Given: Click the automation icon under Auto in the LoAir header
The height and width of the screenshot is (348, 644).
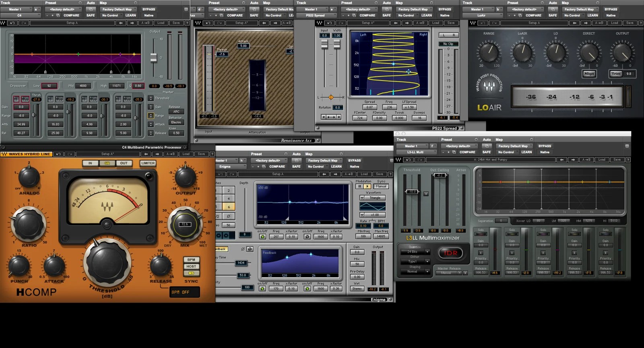Looking at the screenshot, I should pyautogui.click(x=553, y=9).
